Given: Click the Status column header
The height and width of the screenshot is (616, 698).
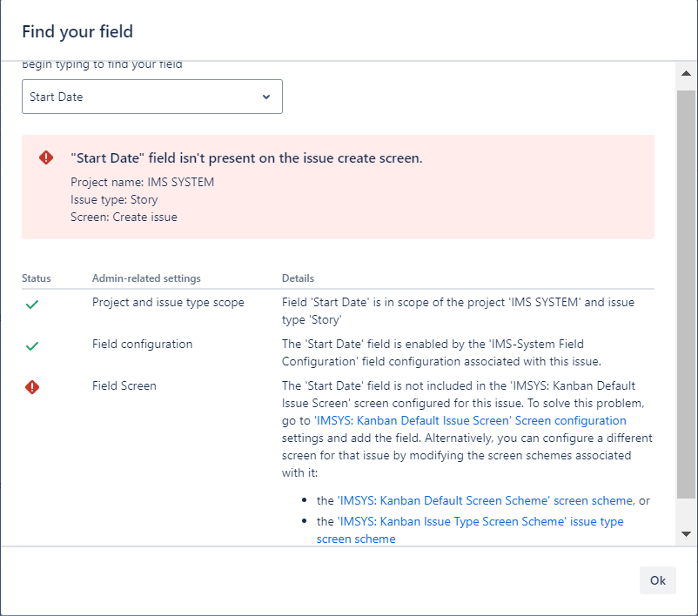Looking at the screenshot, I should (37, 278).
